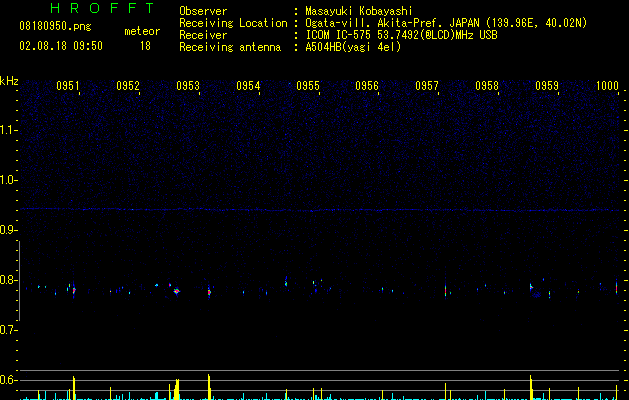Click the HROFFT title text
Viewport: 629px width, 400px height.
point(102,8)
